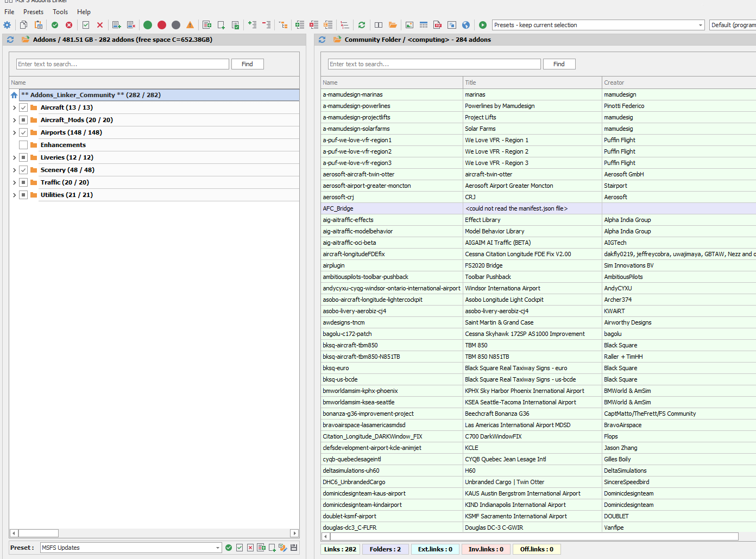The image size is (756, 559).
Task: Click the green refresh arrows in toolbar
Action: point(362,25)
